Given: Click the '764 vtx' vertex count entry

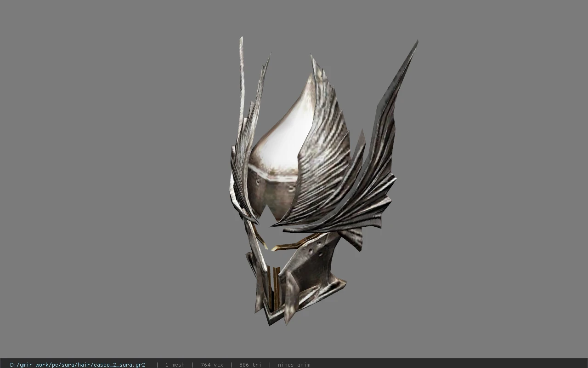Looking at the screenshot, I should click(212, 365).
